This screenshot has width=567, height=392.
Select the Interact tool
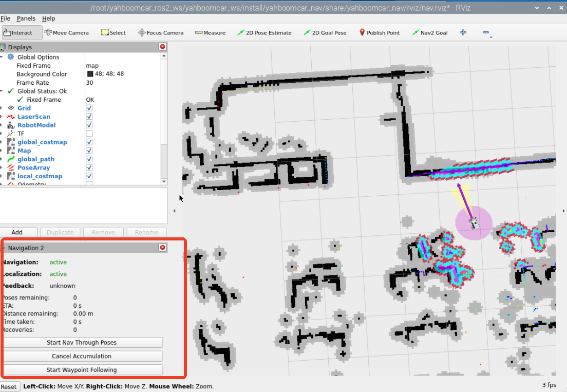[x=18, y=32]
